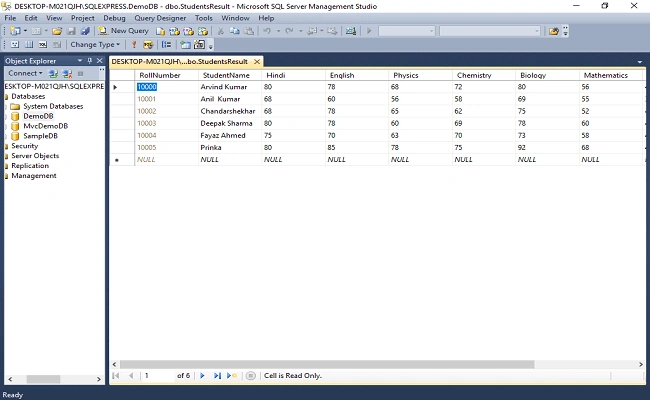Viewport: 650px width, 400px height.
Task: Show the SQL Pane icon
Action: 43,44
